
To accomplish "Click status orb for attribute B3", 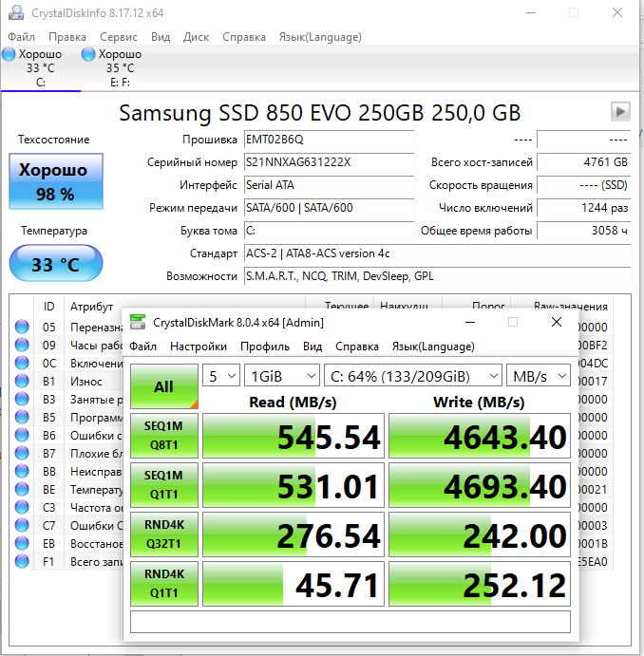I will click(22, 399).
